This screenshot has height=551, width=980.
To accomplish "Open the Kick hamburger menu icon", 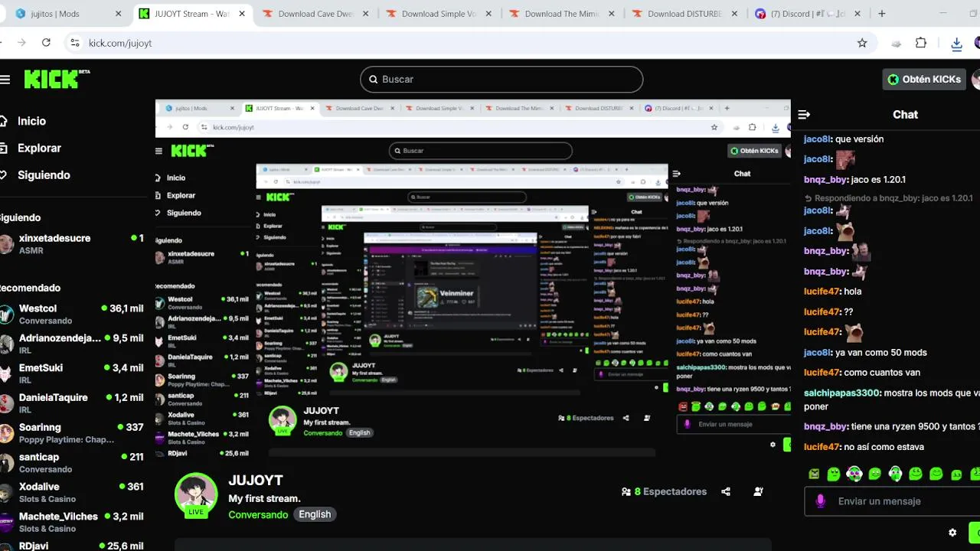I will [5, 80].
